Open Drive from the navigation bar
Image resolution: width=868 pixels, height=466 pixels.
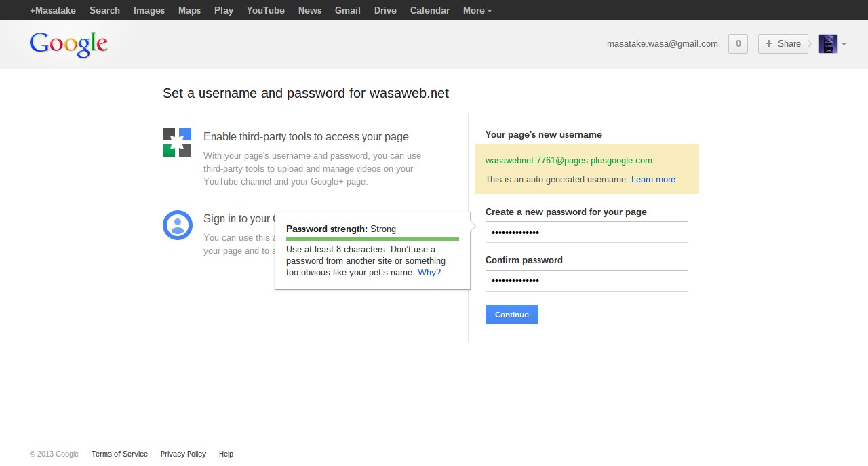point(385,10)
